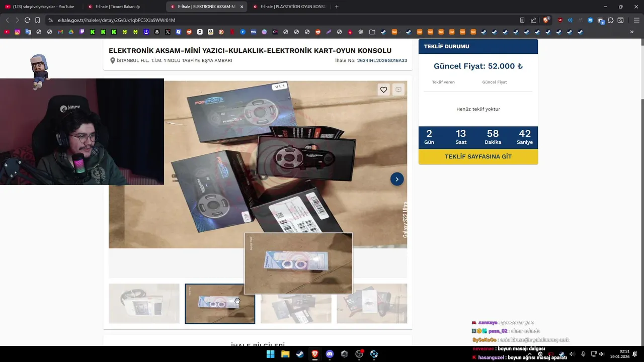Click Henüz teklif yoktur text
This screenshot has height=362, width=644.
point(478,109)
